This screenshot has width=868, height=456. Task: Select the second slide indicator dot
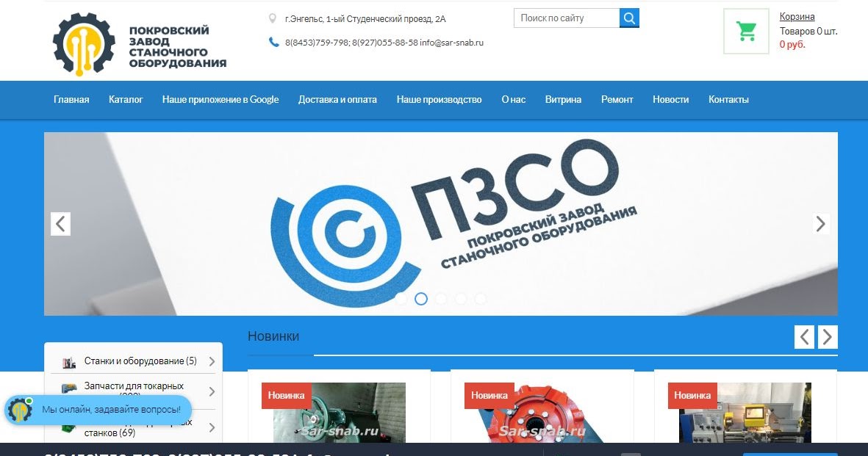421,299
